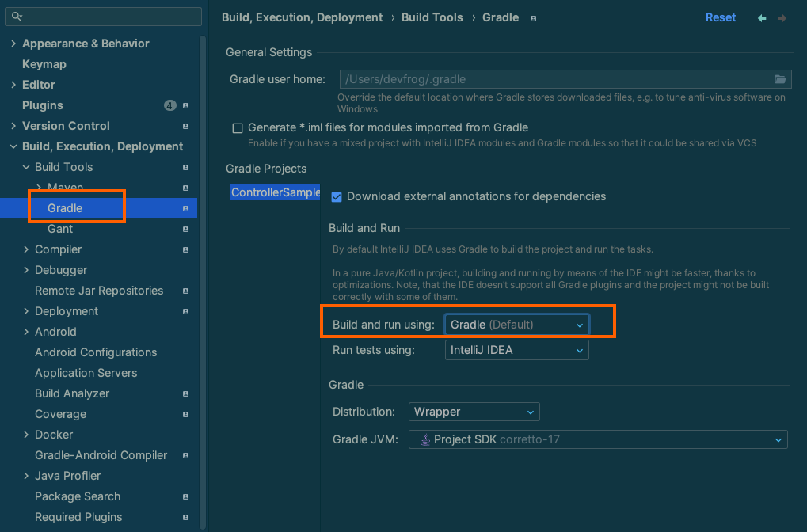Click the project-scope icon on Build Analyzer row
Viewport: 807px width, 532px height.
(186, 393)
